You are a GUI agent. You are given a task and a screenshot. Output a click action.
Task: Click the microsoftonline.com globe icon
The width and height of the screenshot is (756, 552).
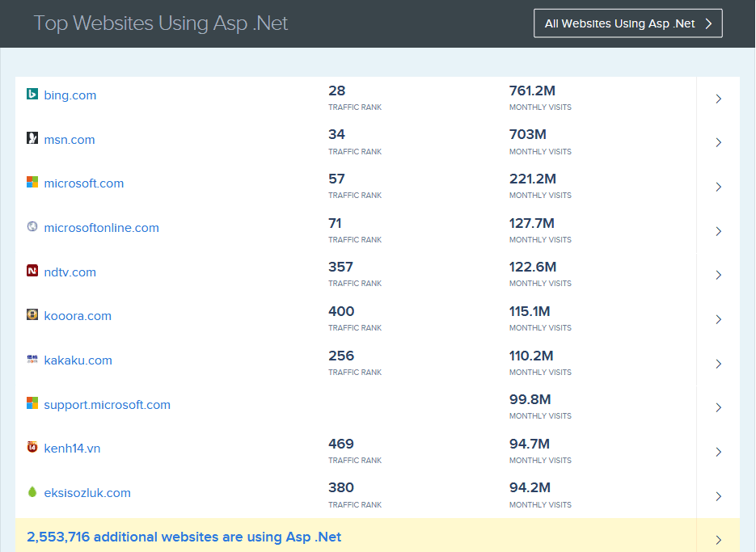(32, 227)
